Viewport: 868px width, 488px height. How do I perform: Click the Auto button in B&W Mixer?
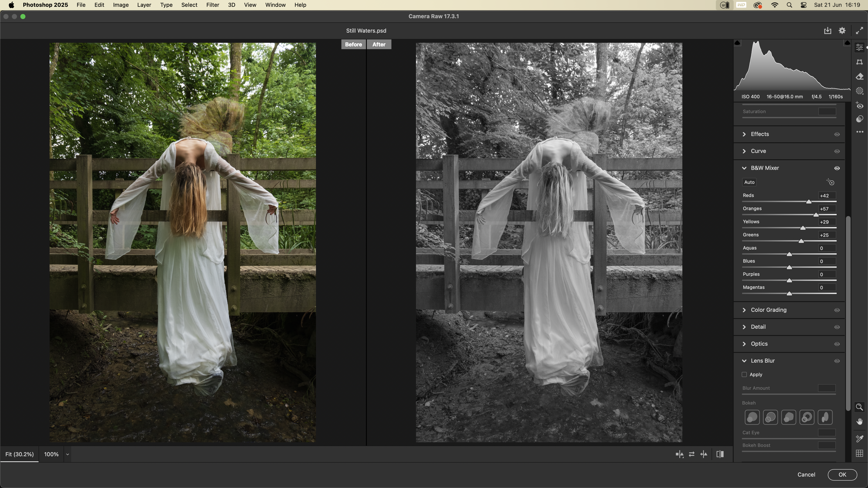click(749, 182)
